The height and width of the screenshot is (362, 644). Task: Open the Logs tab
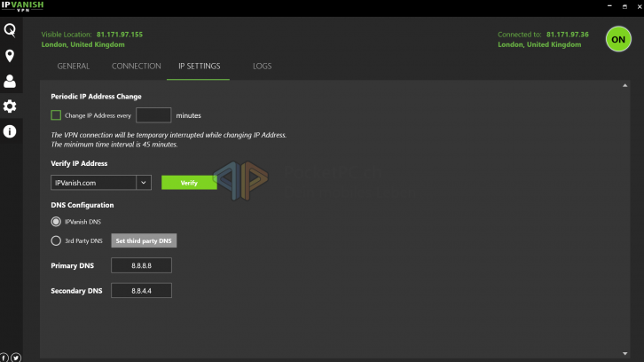[262, 67]
